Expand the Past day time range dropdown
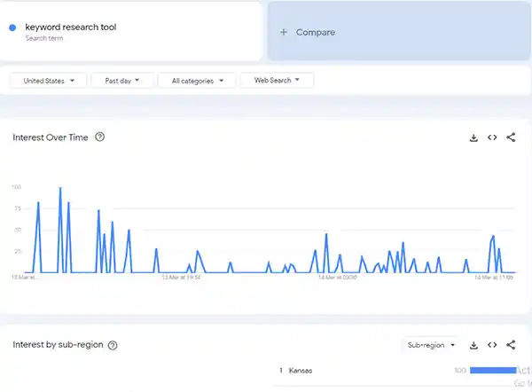Viewport: 532px width, 392px height. [x=122, y=81]
